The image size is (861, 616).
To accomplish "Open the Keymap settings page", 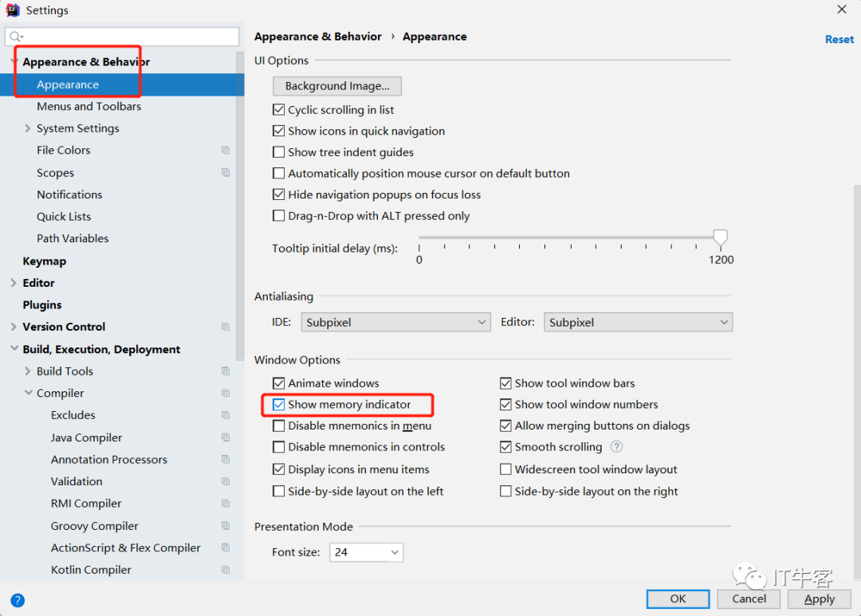I will tap(45, 261).
